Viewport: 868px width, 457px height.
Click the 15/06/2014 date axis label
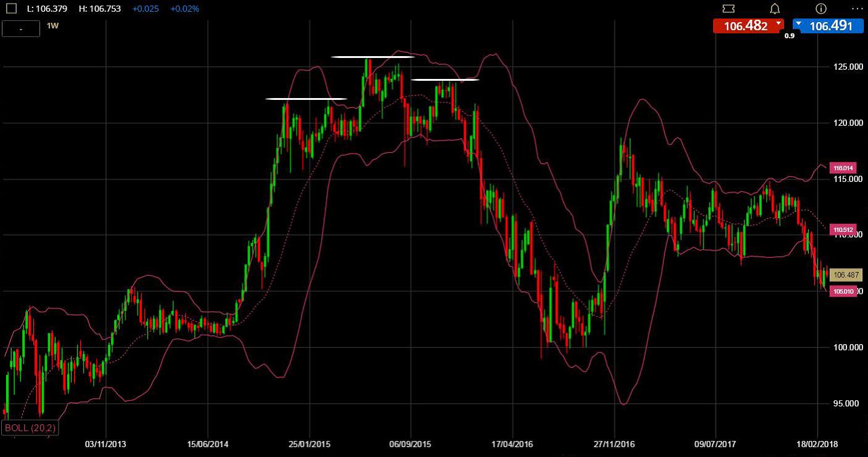pyautogui.click(x=207, y=444)
